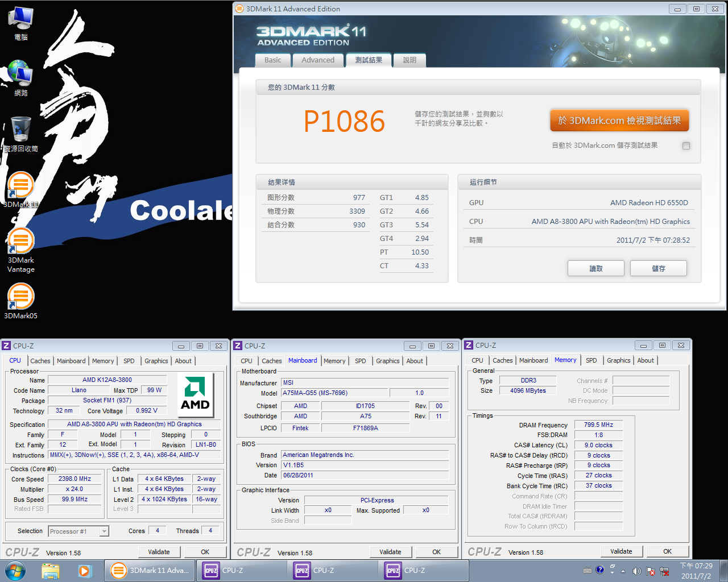Image resolution: width=728 pixels, height=582 pixels.
Task: Open the Action Center flag icon
Action: 650,571
